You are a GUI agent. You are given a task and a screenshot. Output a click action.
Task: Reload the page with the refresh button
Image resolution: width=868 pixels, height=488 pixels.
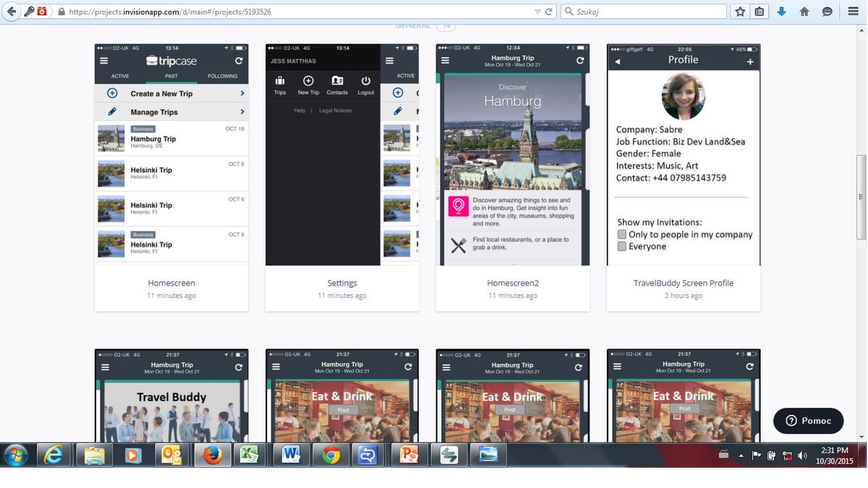click(549, 12)
